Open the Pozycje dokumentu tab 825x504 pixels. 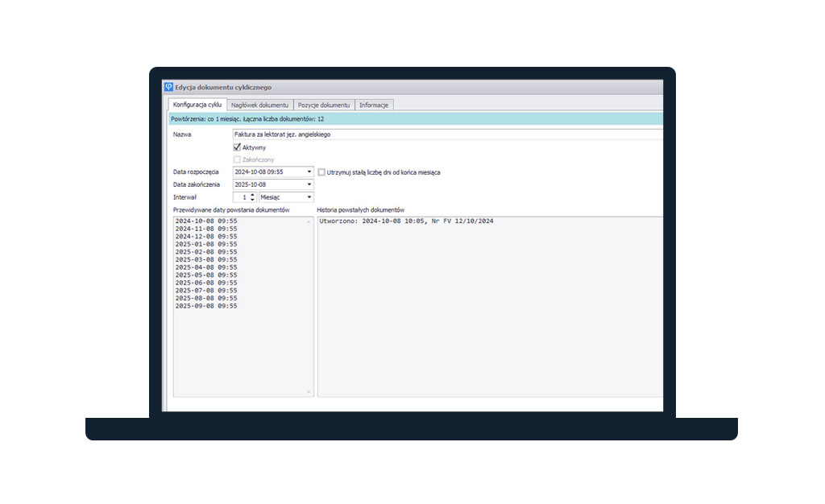pos(324,105)
